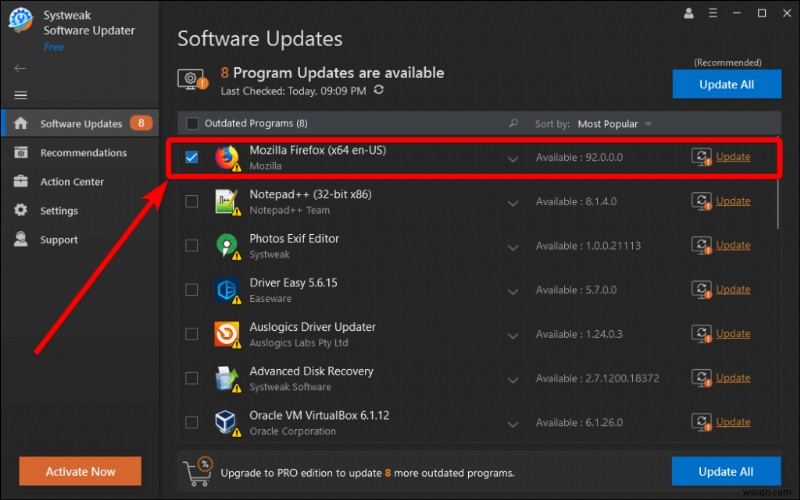Image resolution: width=800 pixels, height=500 pixels.
Task: Check the Notepad++ checkbox
Action: [192, 202]
